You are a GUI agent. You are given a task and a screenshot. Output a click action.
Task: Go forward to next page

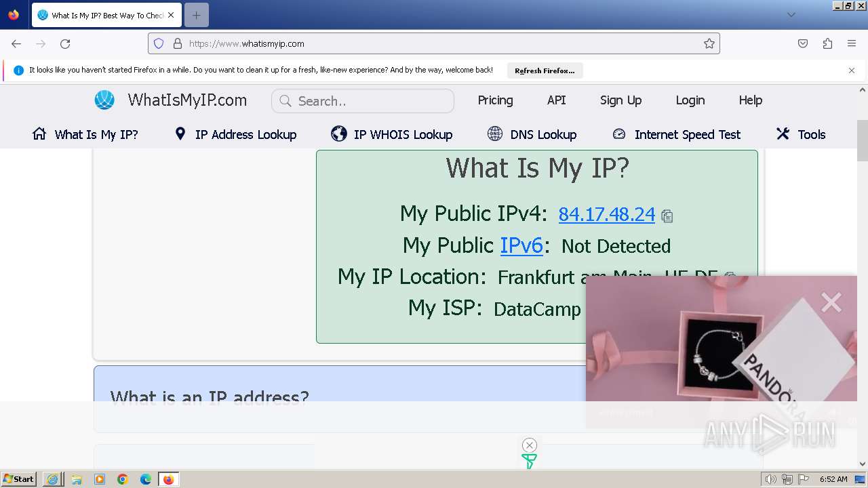coord(41,43)
